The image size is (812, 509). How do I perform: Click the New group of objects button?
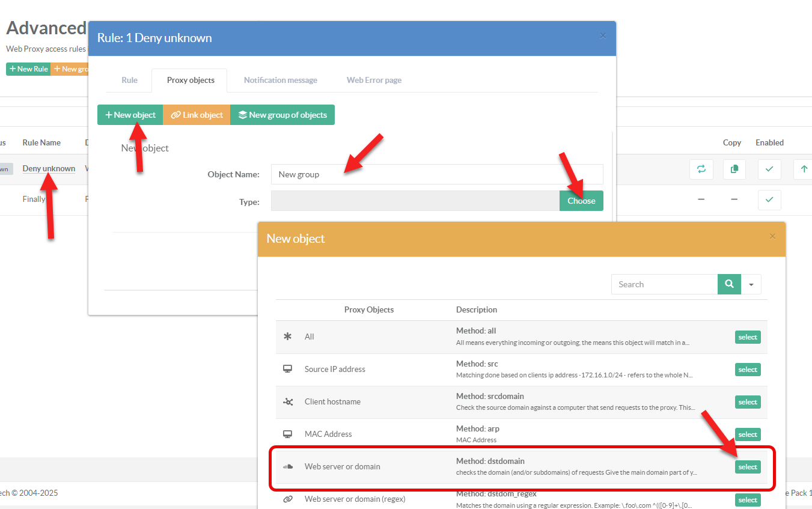pos(282,115)
